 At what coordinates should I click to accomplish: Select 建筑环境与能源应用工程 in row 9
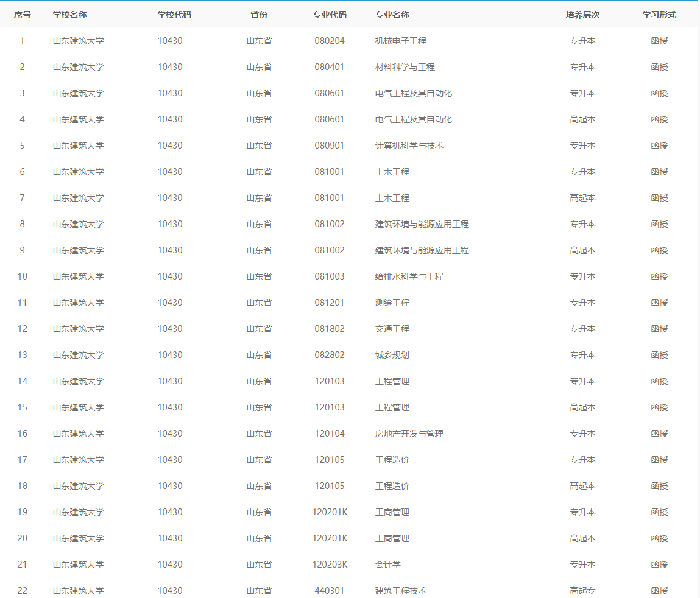[x=422, y=250]
